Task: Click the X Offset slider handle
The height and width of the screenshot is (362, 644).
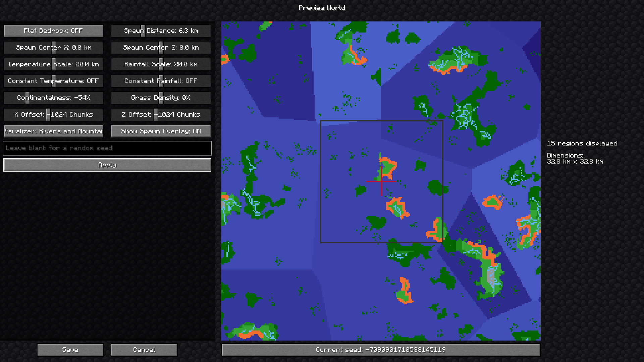Action: [x=48, y=114]
